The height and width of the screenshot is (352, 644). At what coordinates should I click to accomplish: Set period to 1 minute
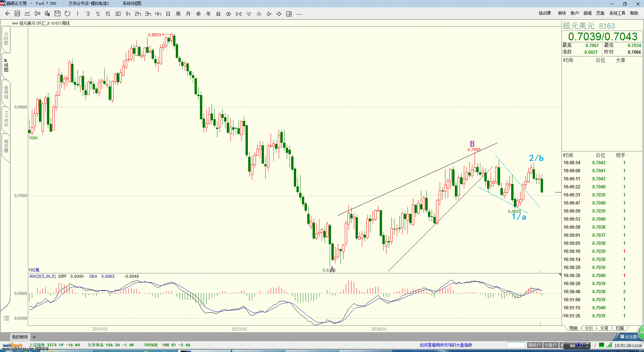click(77, 14)
